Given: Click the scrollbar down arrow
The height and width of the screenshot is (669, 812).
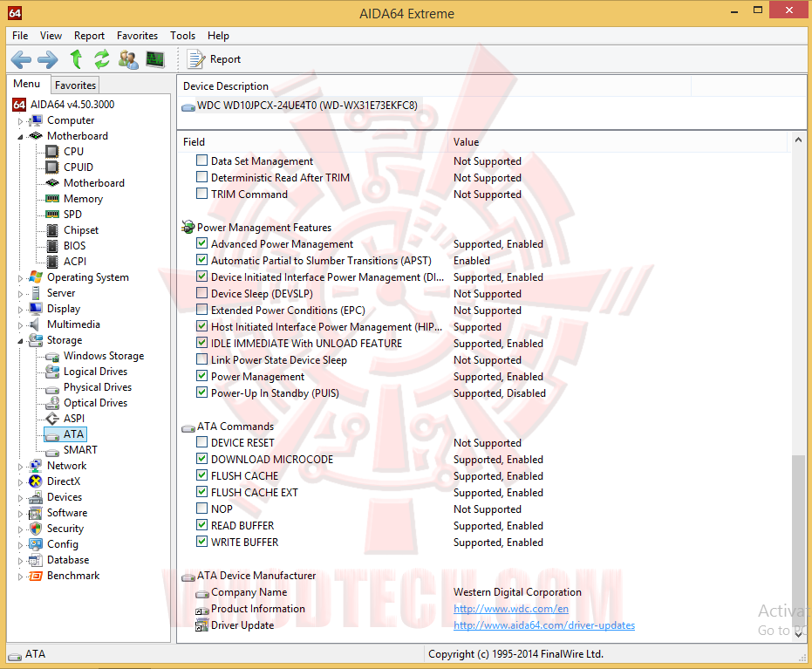Looking at the screenshot, I should click(799, 635).
